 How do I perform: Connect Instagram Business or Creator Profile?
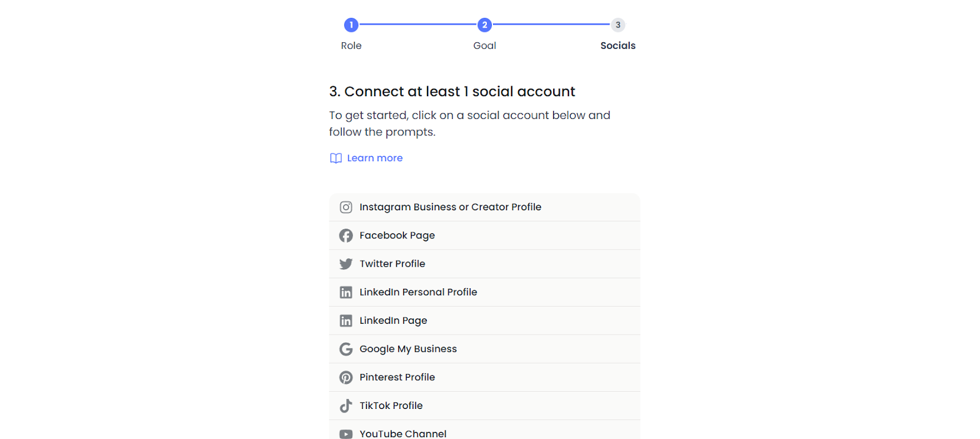(x=484, y=207)
